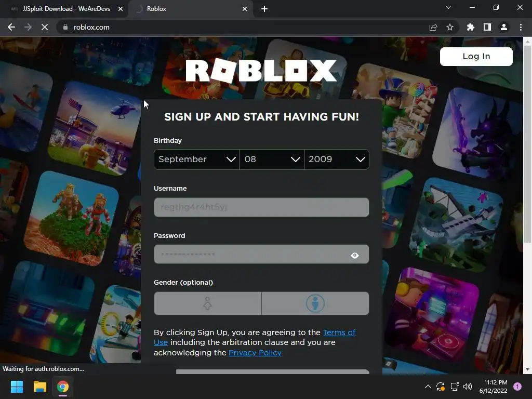Close the JJSploit Download tab
Viewport: 532px width, 399px height.
pyautogui.click(x=121, y=9)
